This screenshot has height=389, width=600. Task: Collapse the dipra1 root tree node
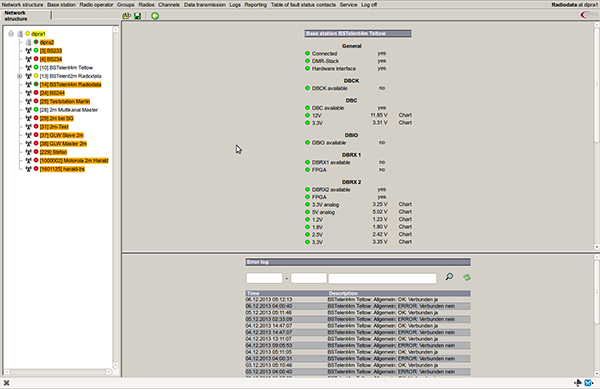[x=11, y=34]
